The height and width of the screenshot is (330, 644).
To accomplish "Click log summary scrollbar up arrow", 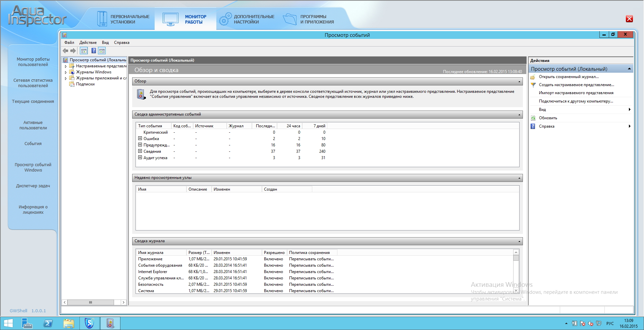I will pyautogui.click(x=516, y=252).
